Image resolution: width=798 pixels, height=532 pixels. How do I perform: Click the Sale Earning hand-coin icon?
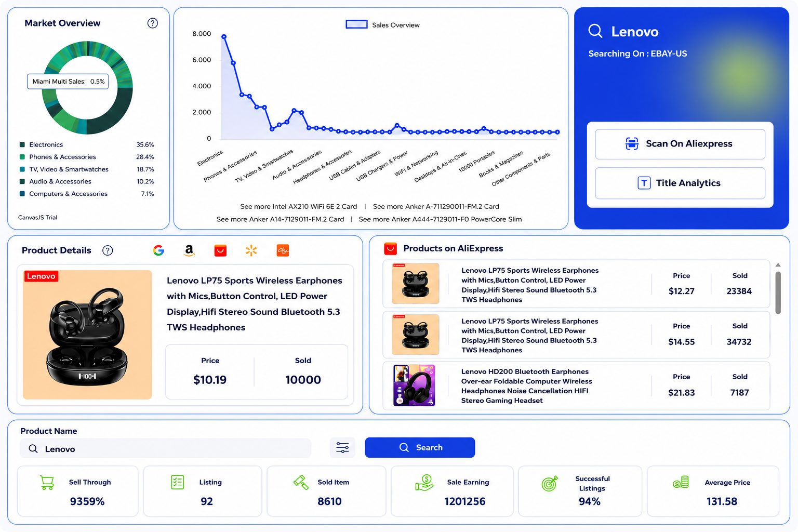(424, 483)
